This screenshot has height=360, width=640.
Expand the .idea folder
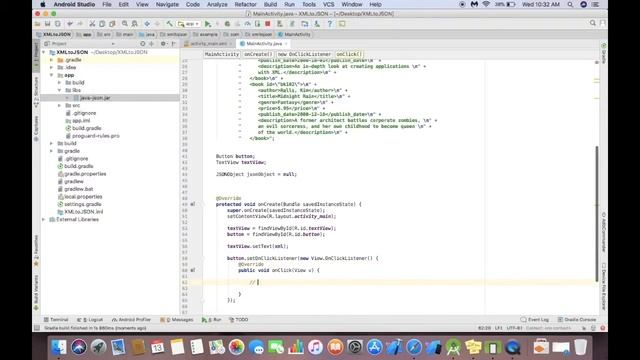pyautogui.click(x=51, y=67)
